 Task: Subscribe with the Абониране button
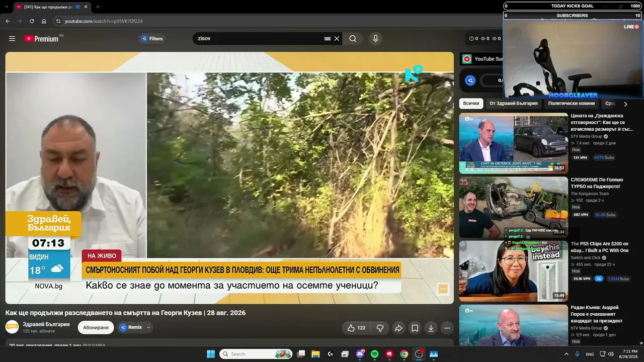tap(96, 327)
